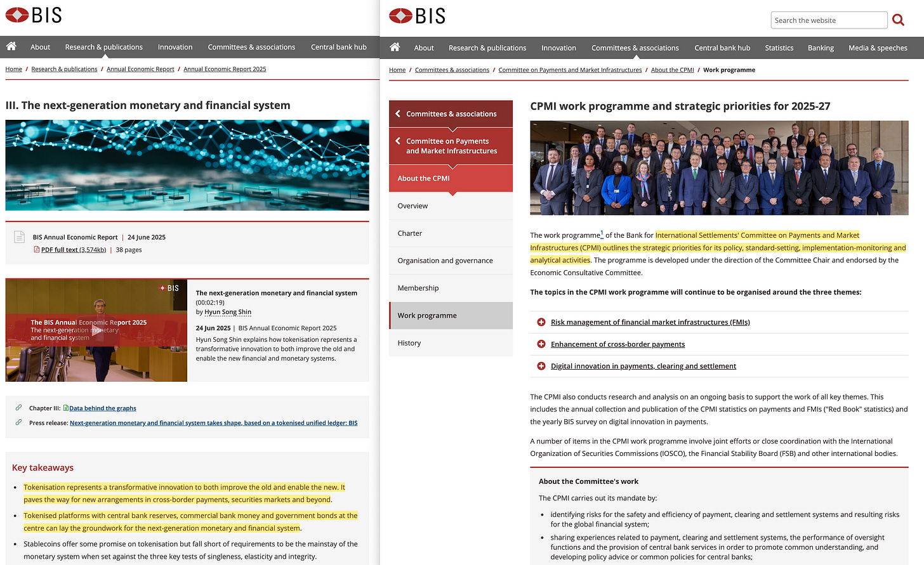Image resolution: width=924 pixels, height=565 pixels.
Task: Select About the CPMI sidebar item
Action: [x=451, y=178]
